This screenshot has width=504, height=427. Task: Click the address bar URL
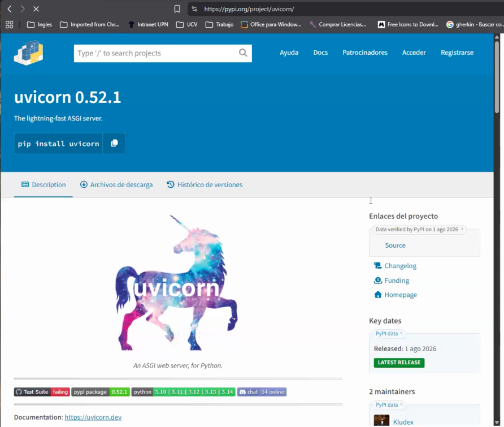(x=249, y=9)
